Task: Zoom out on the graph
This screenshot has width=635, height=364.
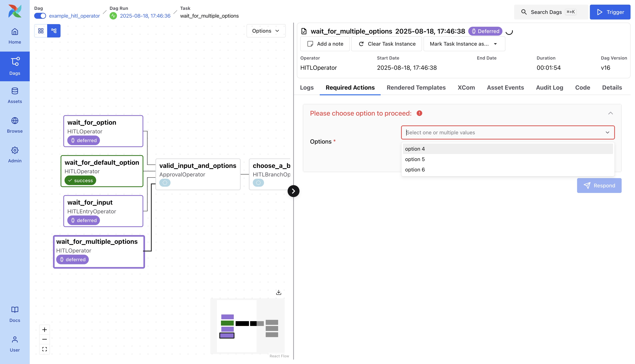Action: (45, 339)
